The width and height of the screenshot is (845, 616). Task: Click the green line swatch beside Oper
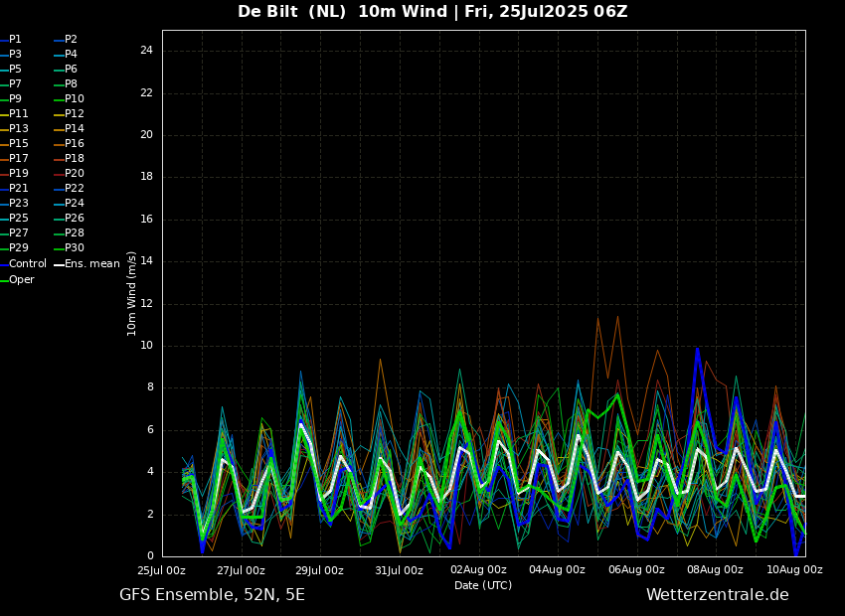(x=4, y=280)
